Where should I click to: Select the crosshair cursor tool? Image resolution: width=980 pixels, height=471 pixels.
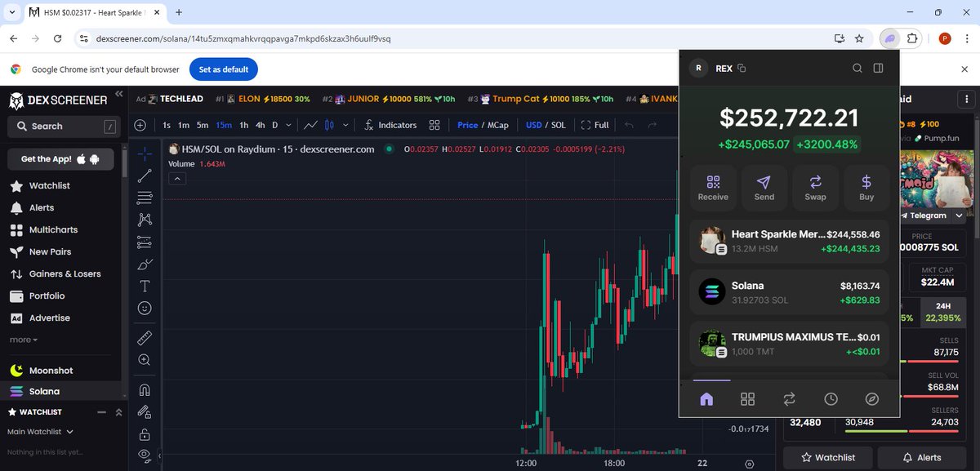tap(145, 153)
